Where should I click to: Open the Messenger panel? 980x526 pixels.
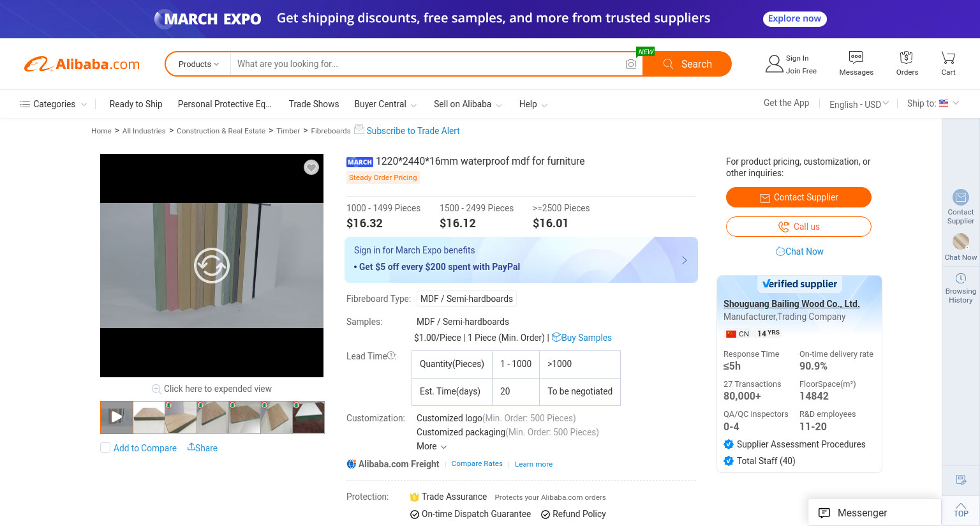(874, 513)
